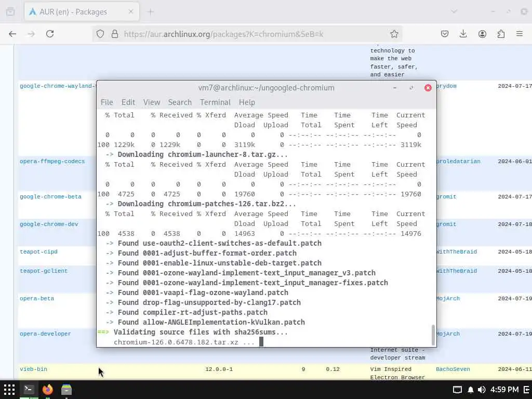Open Firefox View in the tab bar
The width and height of the screenshot is (532, 399).
point(10,12)
